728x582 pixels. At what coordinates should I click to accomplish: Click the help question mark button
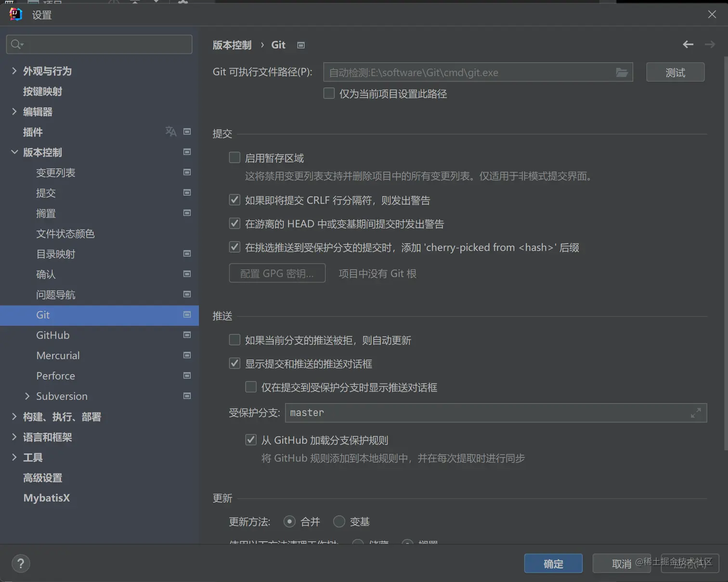21,564
